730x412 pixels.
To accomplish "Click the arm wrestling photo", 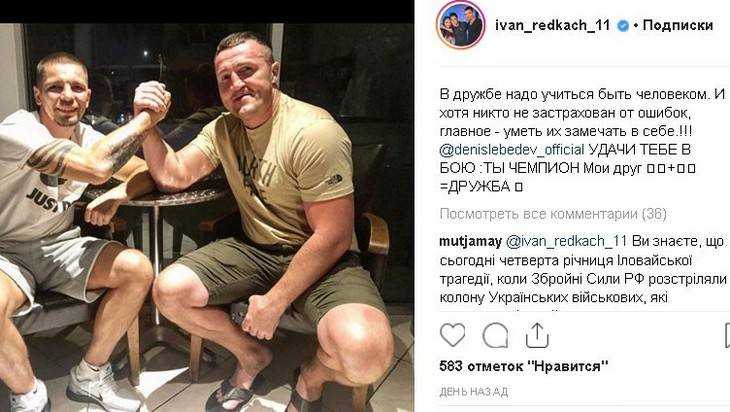I will (207, 217).
